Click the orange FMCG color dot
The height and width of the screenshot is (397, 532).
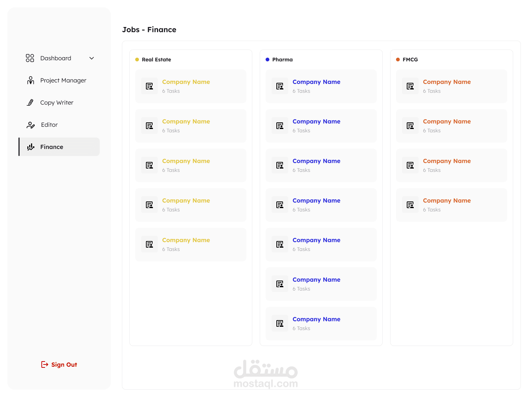[398, 60]
